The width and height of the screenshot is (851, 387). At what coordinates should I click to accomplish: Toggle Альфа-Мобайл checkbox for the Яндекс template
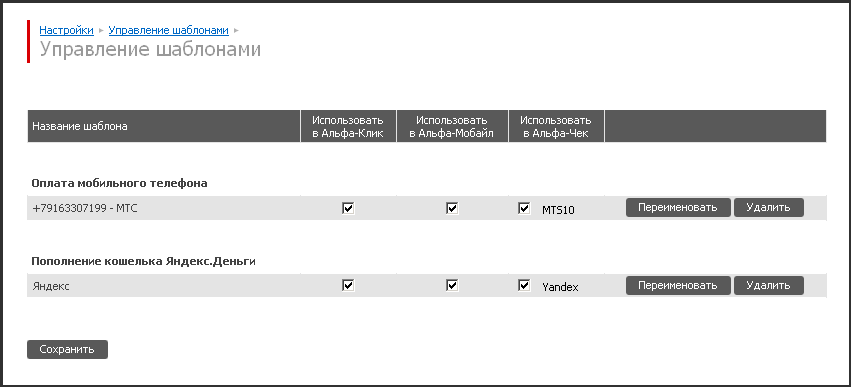pyautogui.click(x=452, y=286)
